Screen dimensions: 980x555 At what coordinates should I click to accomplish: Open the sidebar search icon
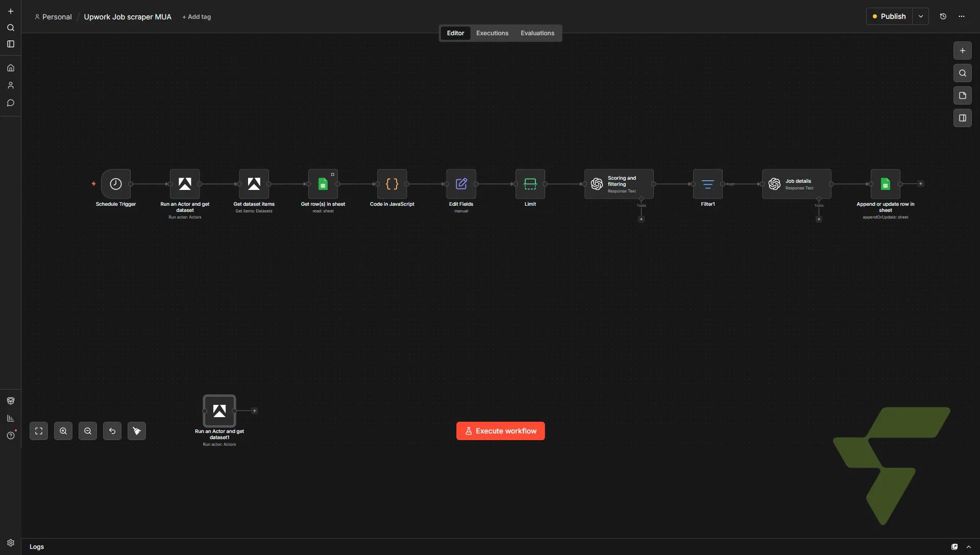[x=11, y=28]
